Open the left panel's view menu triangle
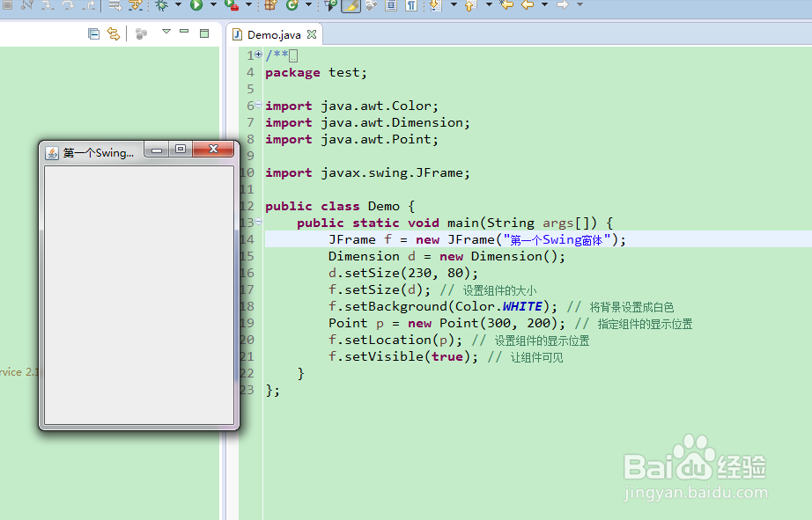The height and width of the screenshot is (520, 812). pyautogui.click(x=166, y=33)
